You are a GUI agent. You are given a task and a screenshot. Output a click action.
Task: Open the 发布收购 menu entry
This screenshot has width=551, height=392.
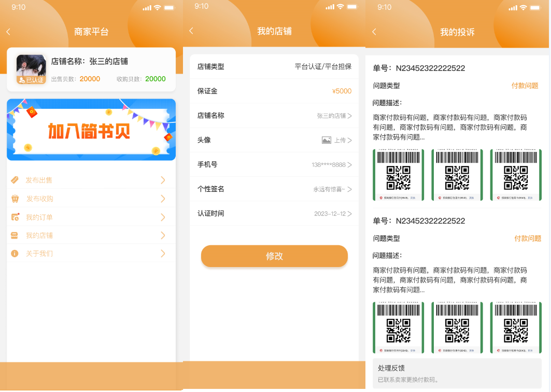tap(91, 199)
